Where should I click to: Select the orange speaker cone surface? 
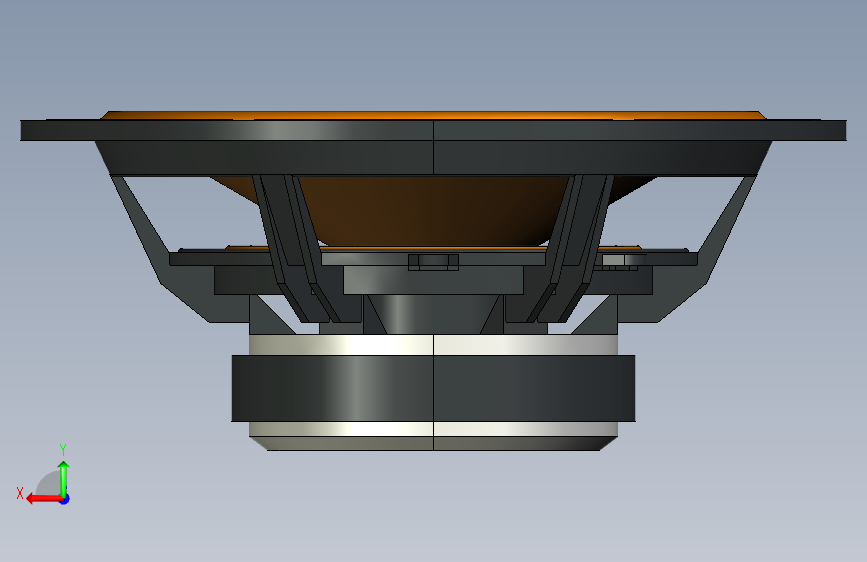tap(434, 210)
